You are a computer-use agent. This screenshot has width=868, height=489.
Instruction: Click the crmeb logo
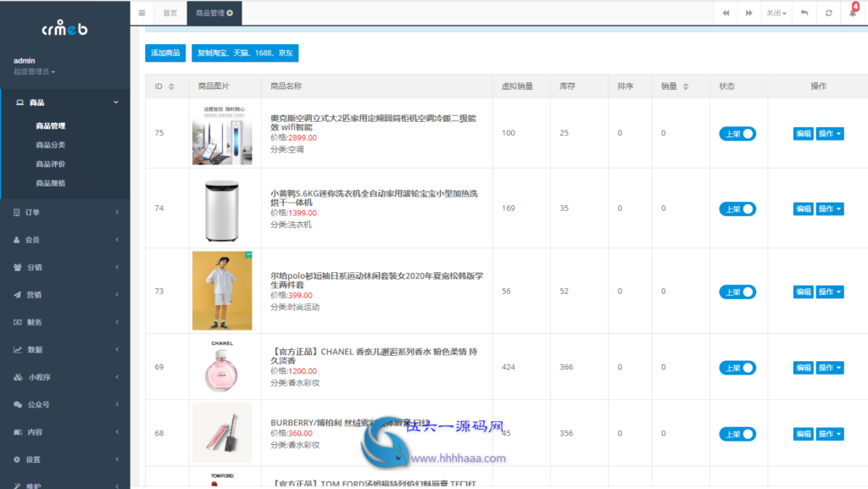[x=64, y=28]
